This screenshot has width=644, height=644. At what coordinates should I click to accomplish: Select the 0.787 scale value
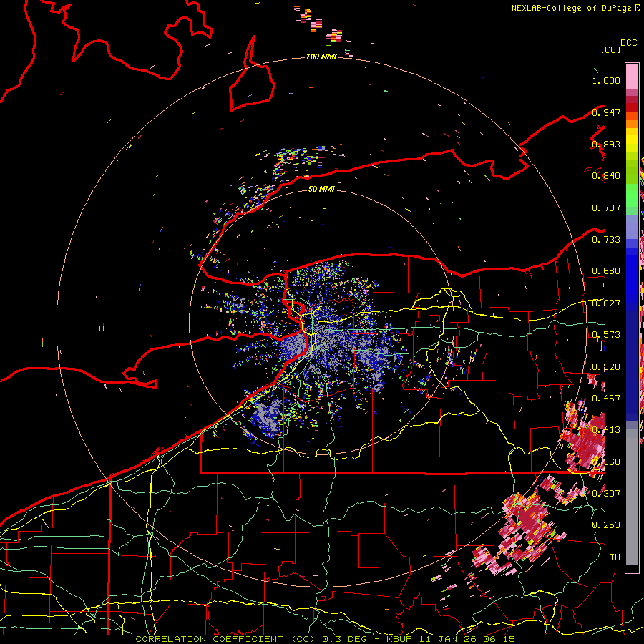coord(606,208)
